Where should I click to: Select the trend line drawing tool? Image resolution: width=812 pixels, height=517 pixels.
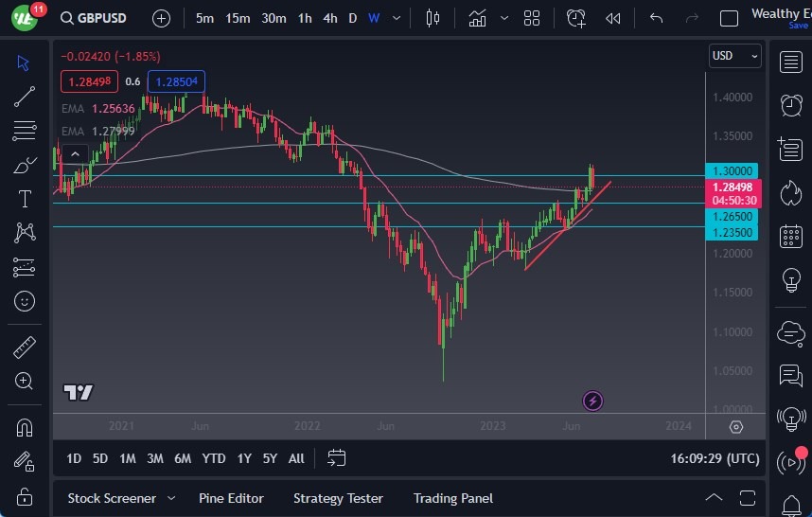pyautogui.click(x=25, y=96)
